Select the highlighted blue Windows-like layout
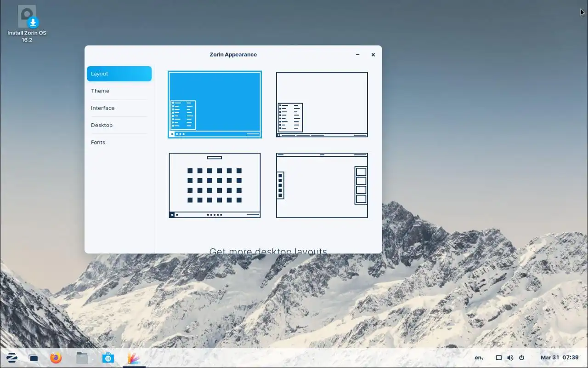Image resolution: width=588 pixels, height=368 pixels. click(215, 104)
